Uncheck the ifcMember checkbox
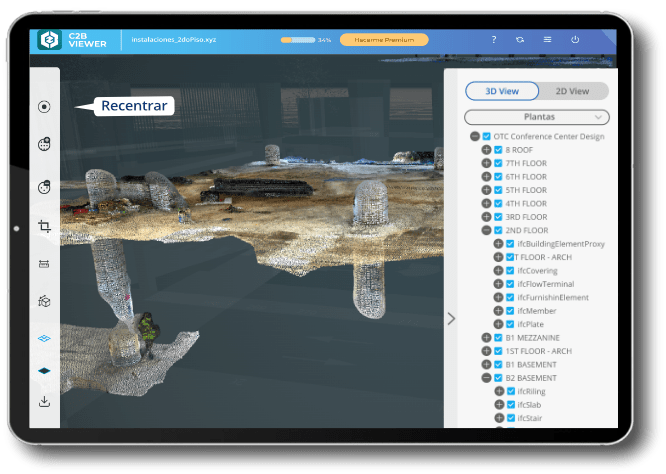The width and height of the screenshot is (666, 474). point(510,311)
